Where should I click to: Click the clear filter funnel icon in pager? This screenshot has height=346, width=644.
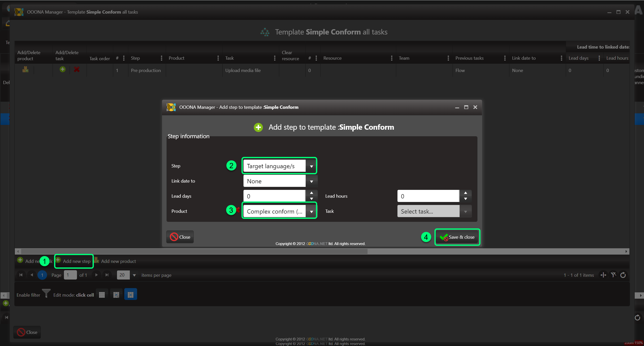coord(613,275)
